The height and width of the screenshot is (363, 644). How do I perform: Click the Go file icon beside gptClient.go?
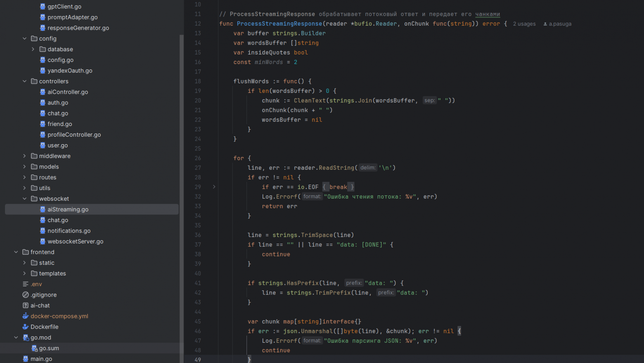(x=43, y=7)
